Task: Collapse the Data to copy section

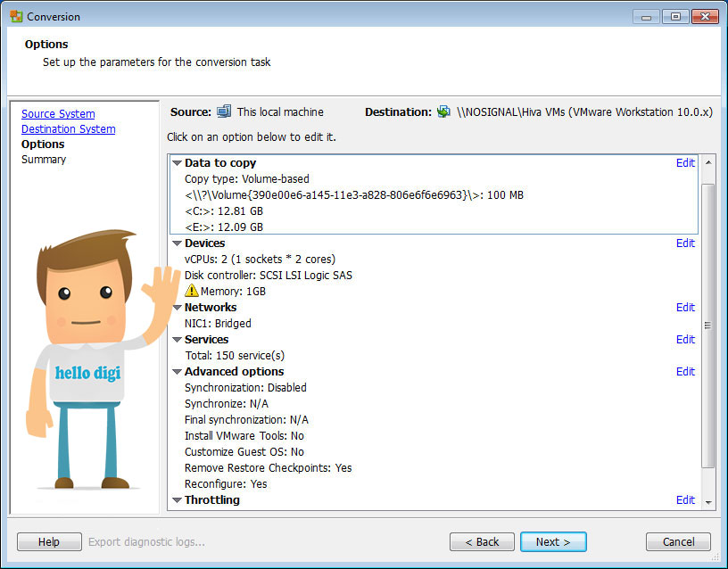Action: [x=177, y=163]
